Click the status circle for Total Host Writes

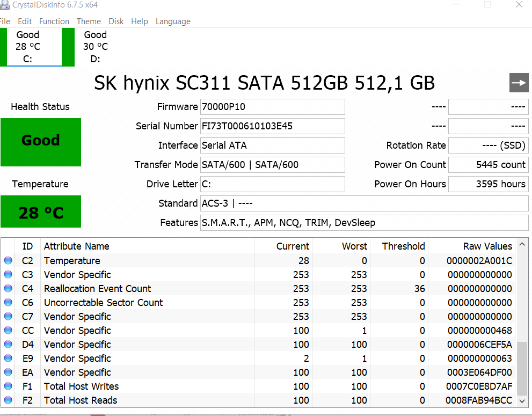tap(8, 386)
